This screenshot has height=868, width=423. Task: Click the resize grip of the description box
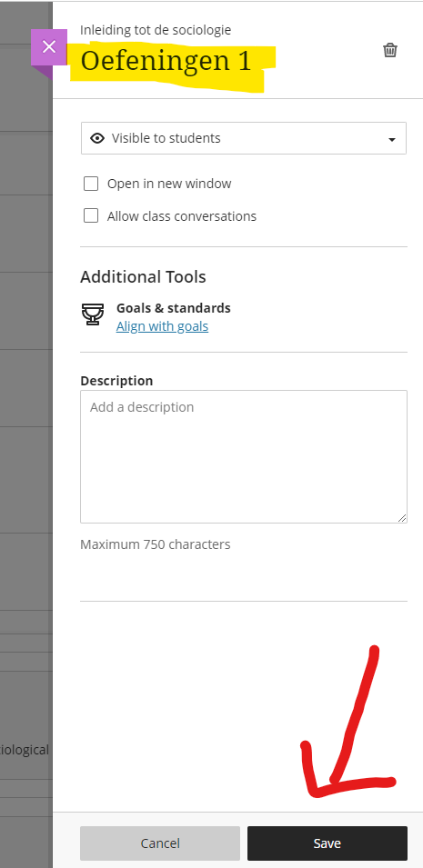pyautogui.click(x=402, y=517)
